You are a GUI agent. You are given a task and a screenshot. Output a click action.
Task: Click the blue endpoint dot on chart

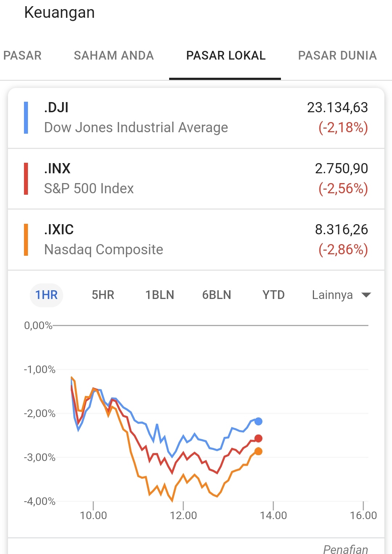pyautogui.click(x=258, y=421)
